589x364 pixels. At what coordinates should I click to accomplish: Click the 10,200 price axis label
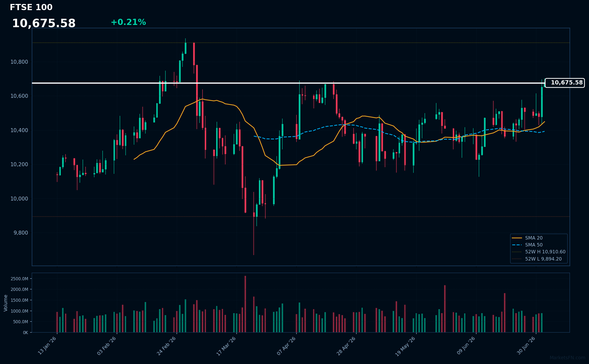[19, 164]
